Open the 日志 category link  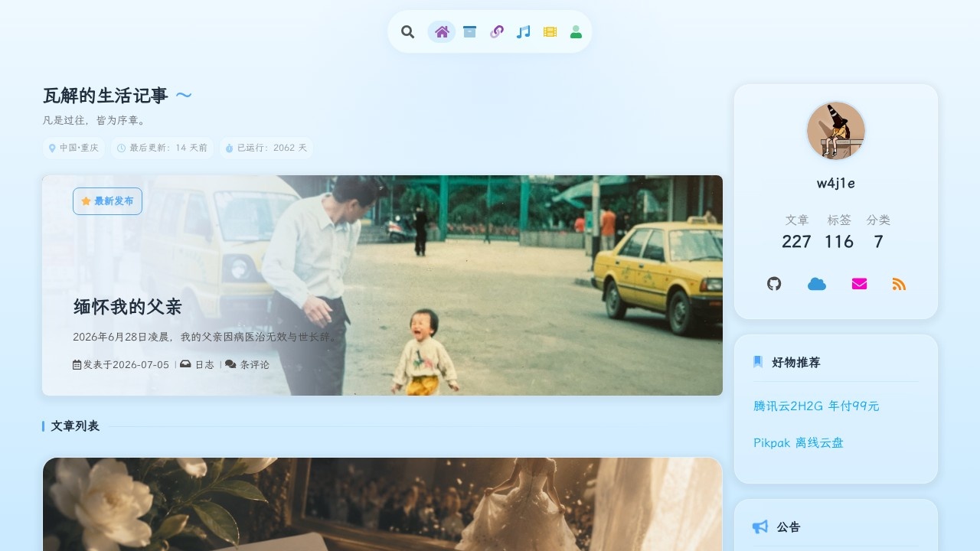point(204,365)
